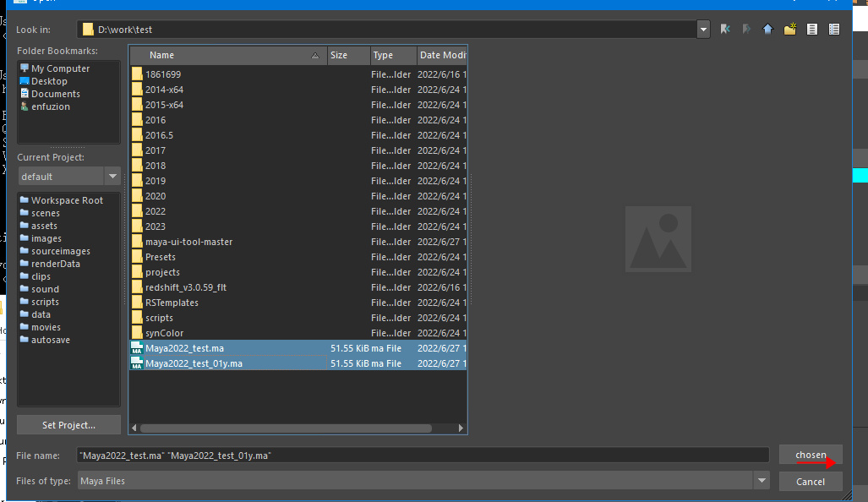Switch to list view mode

[x=812, y=30]
